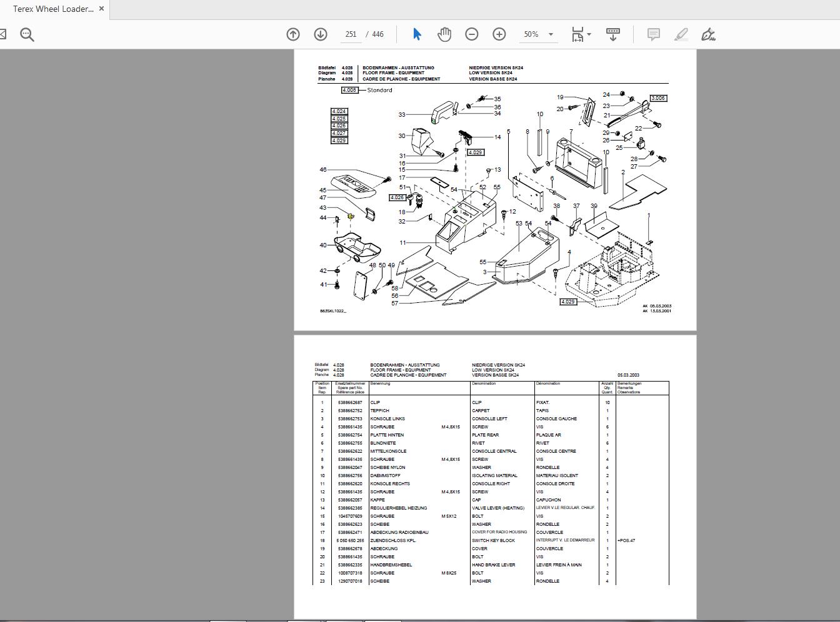Click the sign document pen icon
This screenshot has height=622, width=840.
(x=708, y=34)
